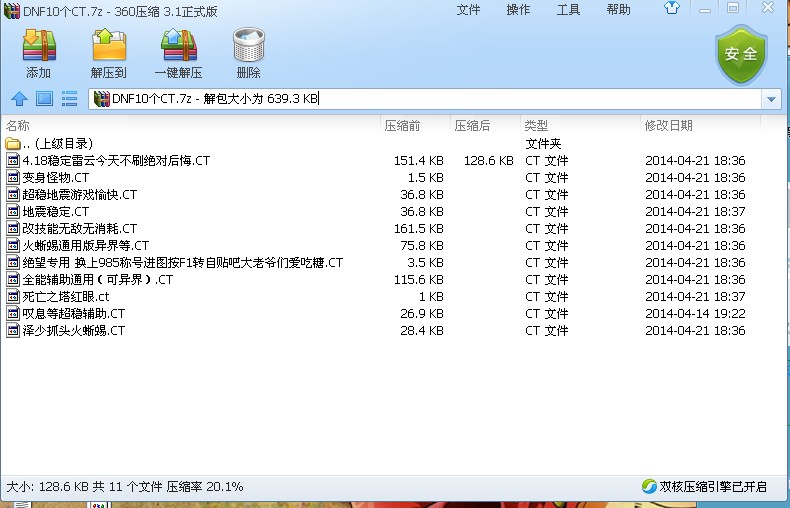
Task: Click file icon of 改技能无敌无消耗.CT
Action: point(13,228)
